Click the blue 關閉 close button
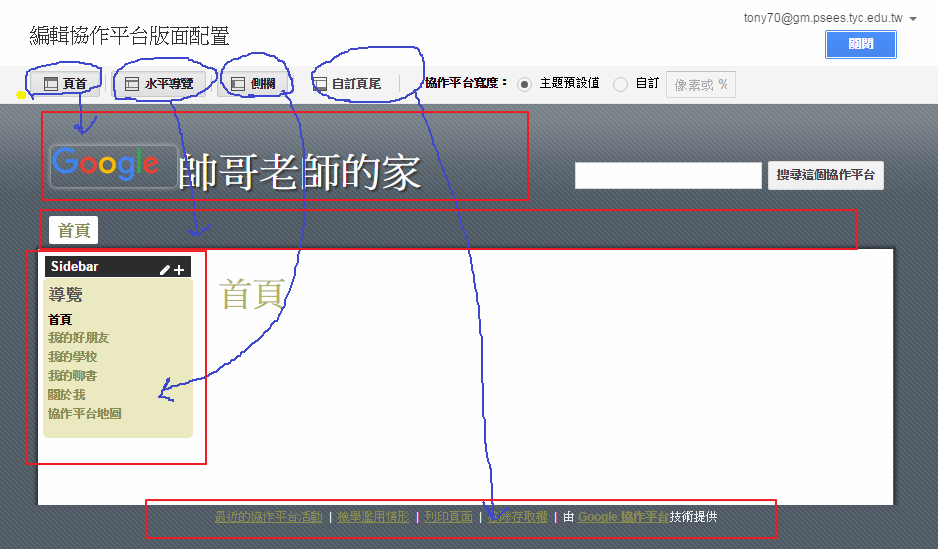938x549 pixels. pos(860,45)
